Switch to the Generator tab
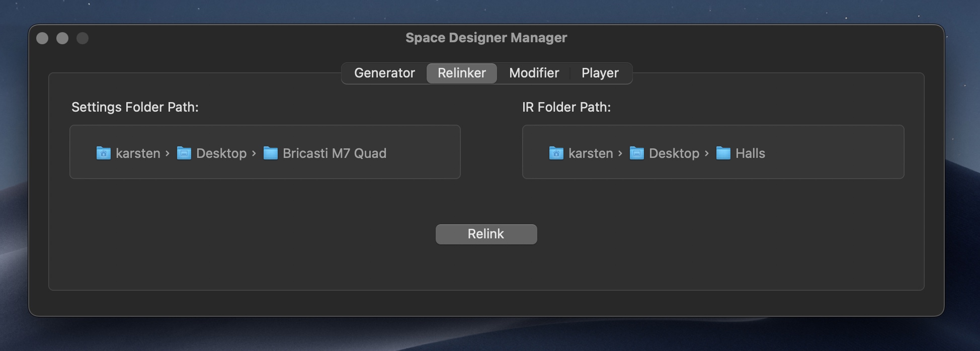 click(x=384, y=73)
